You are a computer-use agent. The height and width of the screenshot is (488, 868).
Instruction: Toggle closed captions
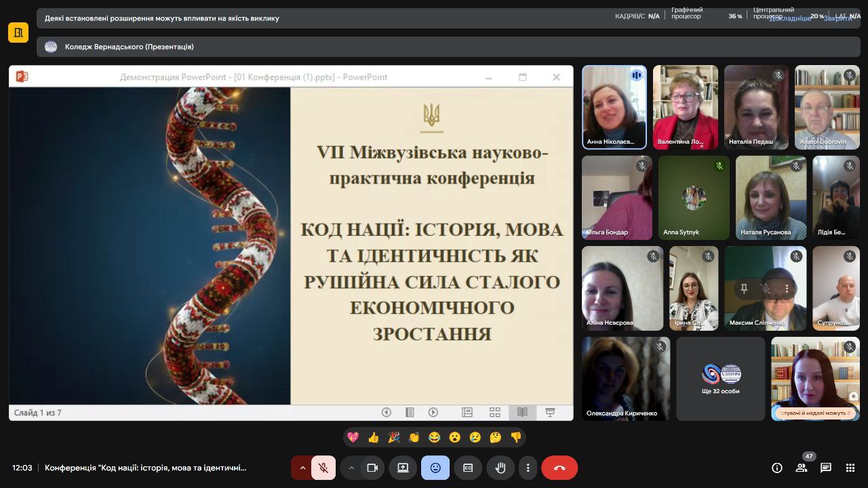(x=468, y=468)
